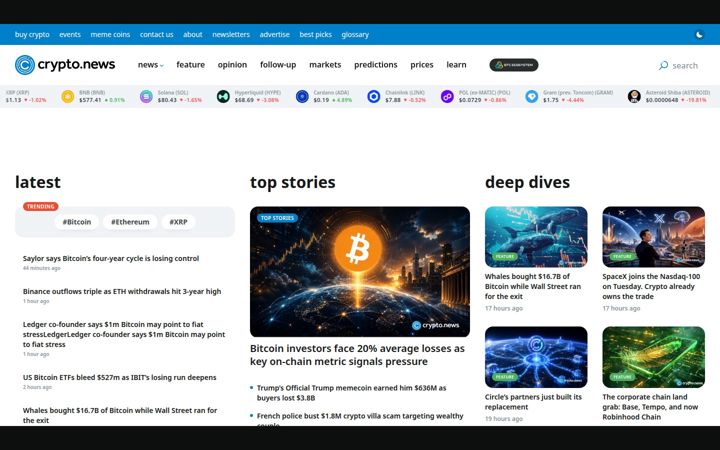This screenshot has width=720, height=450.
Task: Open SpaceX joins the Nasdaq-100 title
Action: click(651, 287)
